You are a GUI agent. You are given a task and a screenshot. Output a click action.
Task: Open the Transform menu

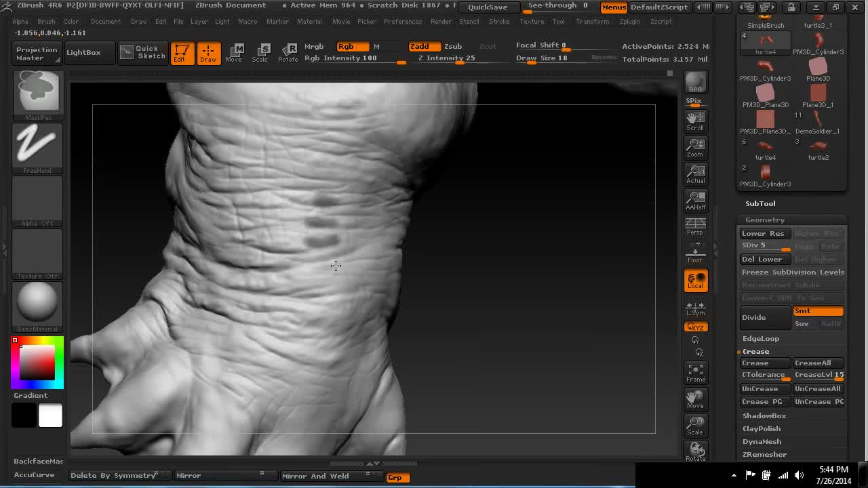pyautogui.click(x=593, y=22)
